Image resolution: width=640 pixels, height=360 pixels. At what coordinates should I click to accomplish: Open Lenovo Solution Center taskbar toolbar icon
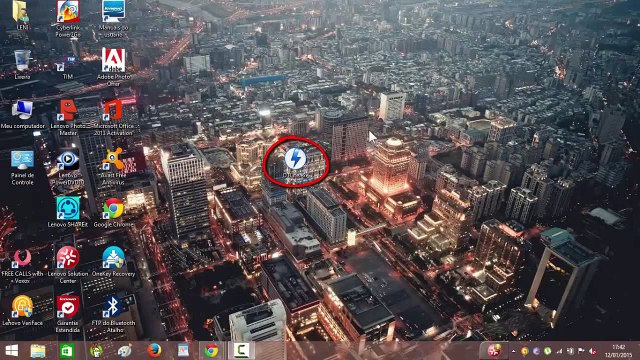[494, 351]
